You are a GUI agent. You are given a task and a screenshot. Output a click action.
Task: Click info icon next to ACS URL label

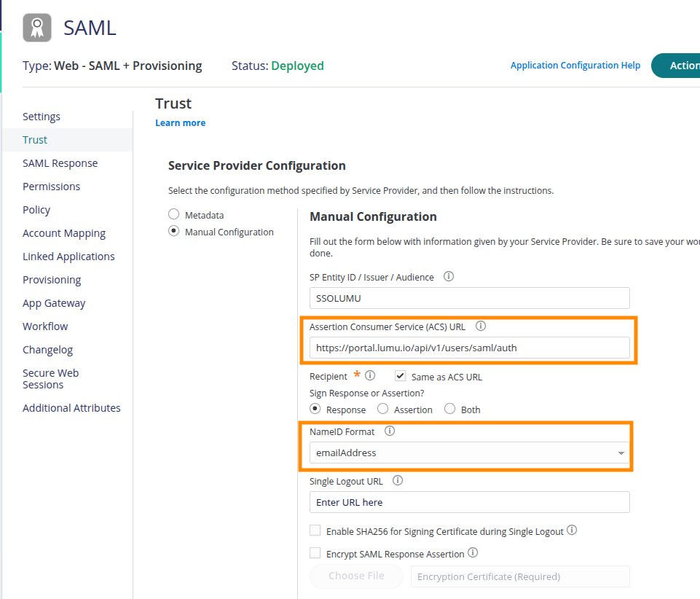[481, 326]
